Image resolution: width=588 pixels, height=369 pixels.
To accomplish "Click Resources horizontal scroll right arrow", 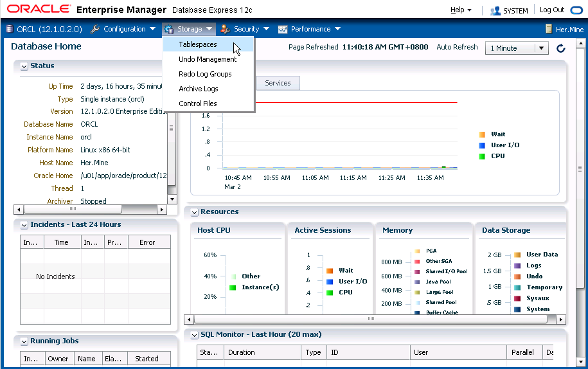I will [x=560, y=319].
